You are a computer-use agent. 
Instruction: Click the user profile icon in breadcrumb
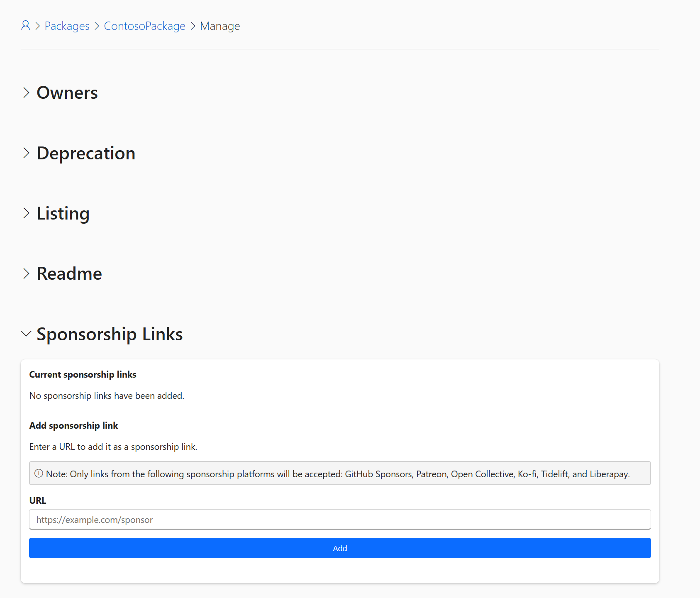pyautogui.click(x=25, y=26)
